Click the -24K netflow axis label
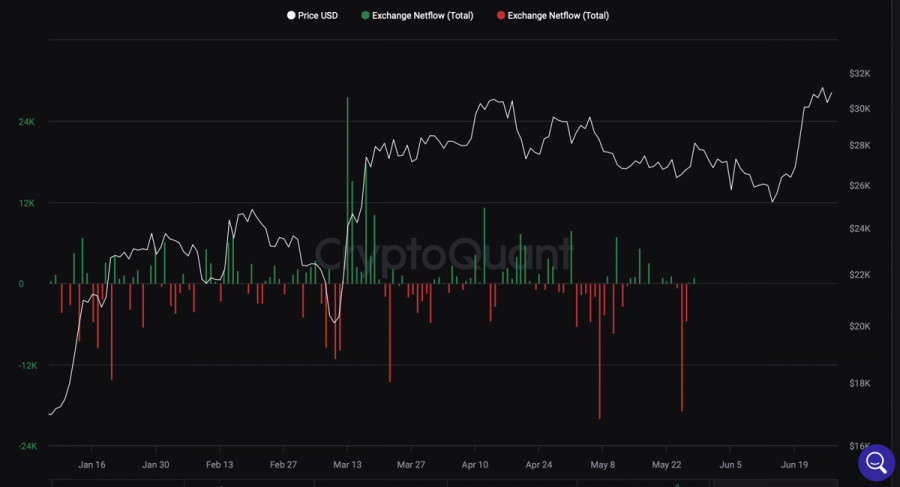Image resolution: width=900 pixels, height=487 pixels. point(28,446)
